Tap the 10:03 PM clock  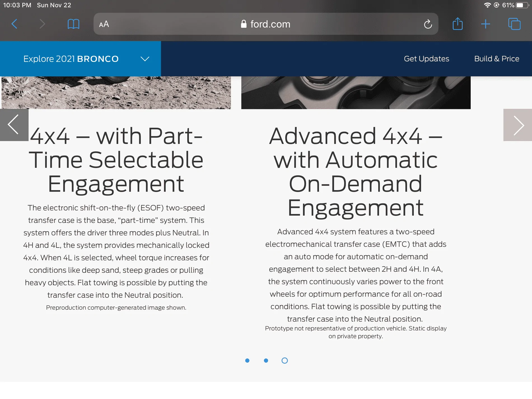tap(17, 5)
